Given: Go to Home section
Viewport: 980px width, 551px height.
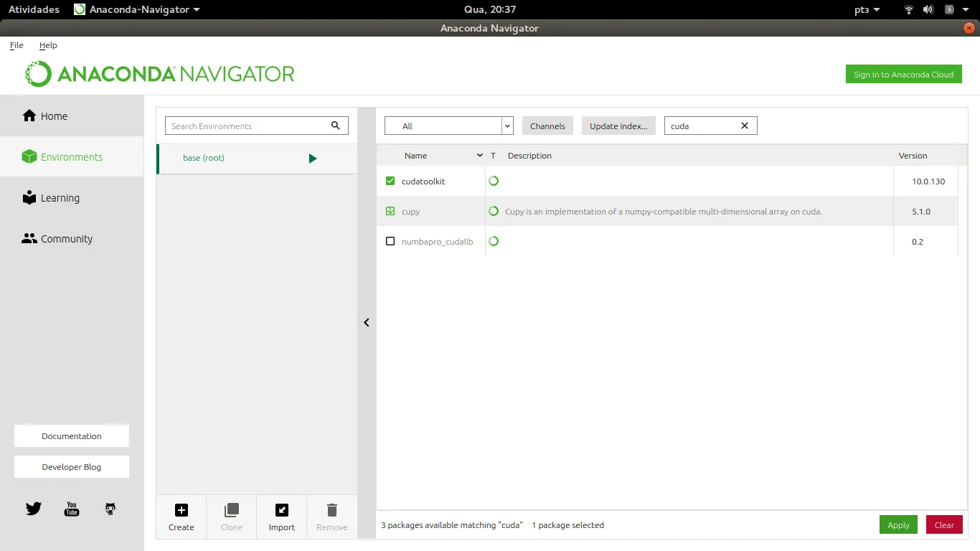Looking at the screenshot, I should click(x=72, y=116).
